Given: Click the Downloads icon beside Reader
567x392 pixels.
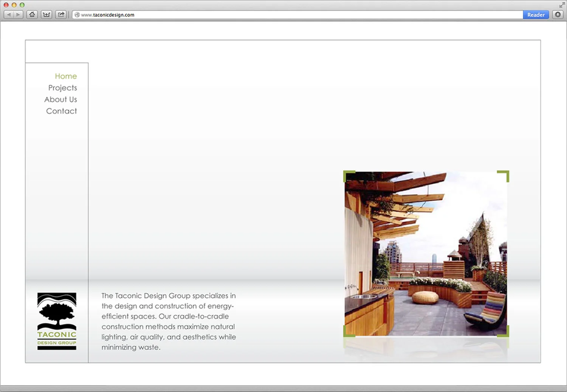Looking at the screenshot, I should click(x=557, y=14).
